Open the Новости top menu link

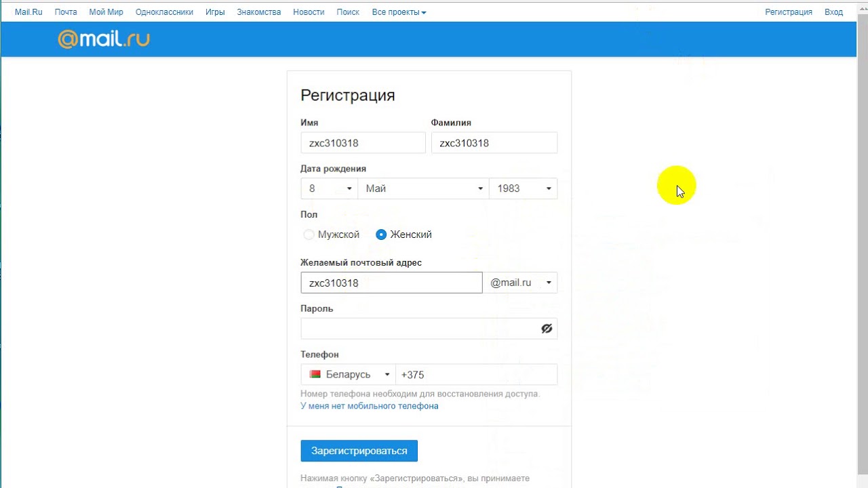pyautogui.click(x=309, y=12)
